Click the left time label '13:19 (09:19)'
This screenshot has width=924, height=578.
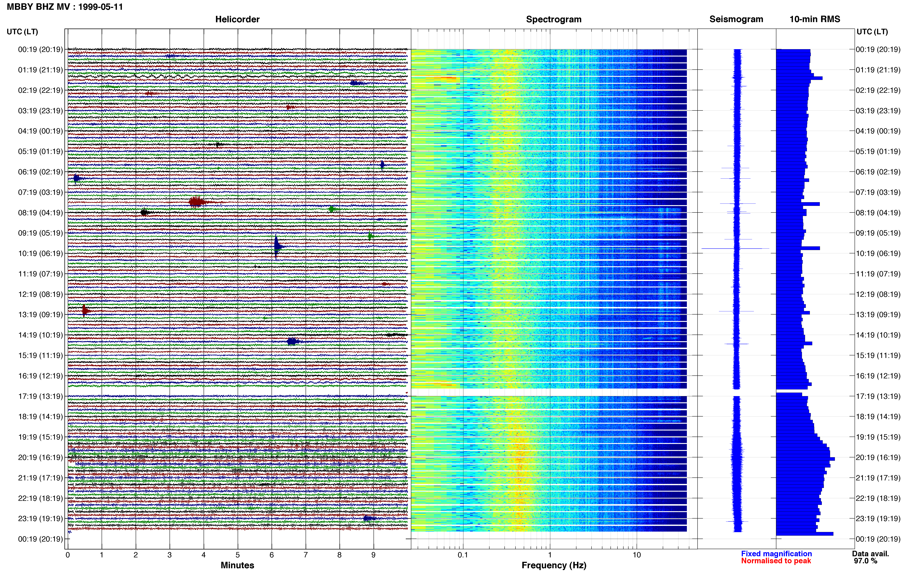click(x=41, y=315)
